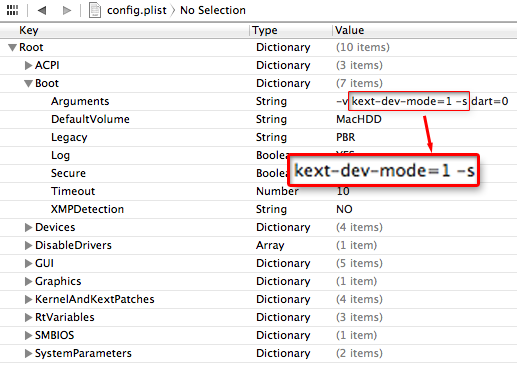Click dart=0 in the Arguments value
The height and width of the screenshot is (369, 517).
pos(490,101)
